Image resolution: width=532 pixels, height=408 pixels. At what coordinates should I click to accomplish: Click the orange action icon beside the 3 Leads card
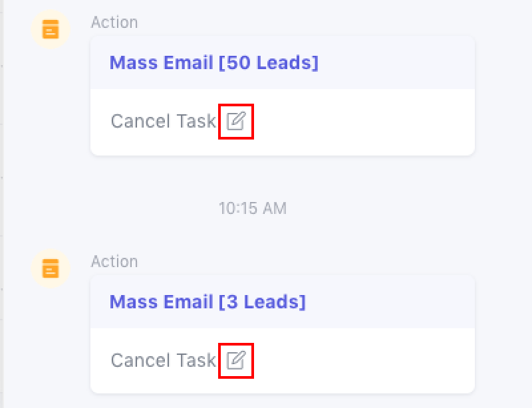tap(51, 268)
